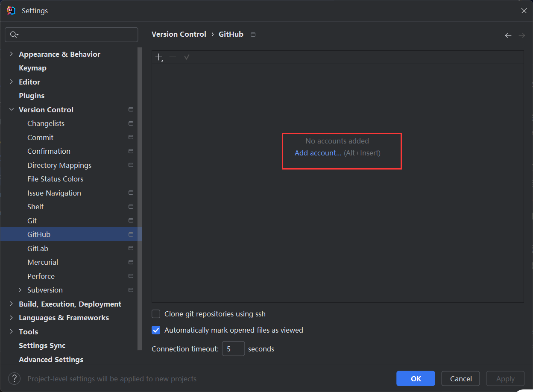Click the IntelliJ logo in the title bar

(x=11, y=11)
